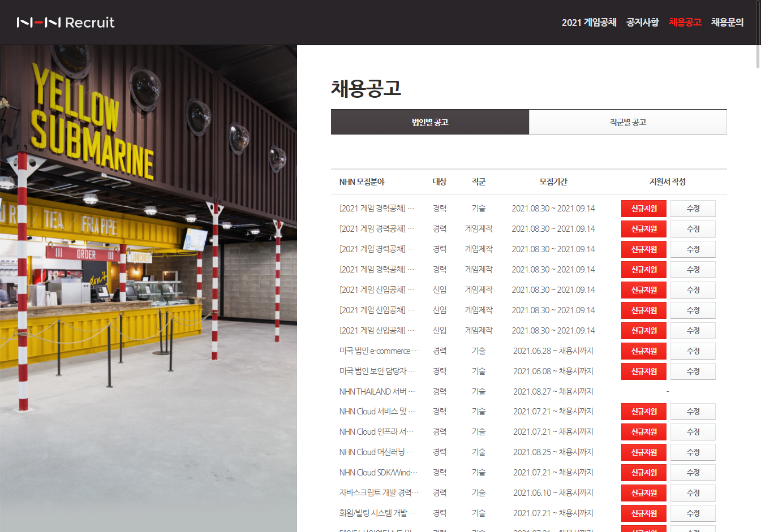Open the 미국 법인 e-commerce posting
The image size is (761, 532).
tap(379, 351)
